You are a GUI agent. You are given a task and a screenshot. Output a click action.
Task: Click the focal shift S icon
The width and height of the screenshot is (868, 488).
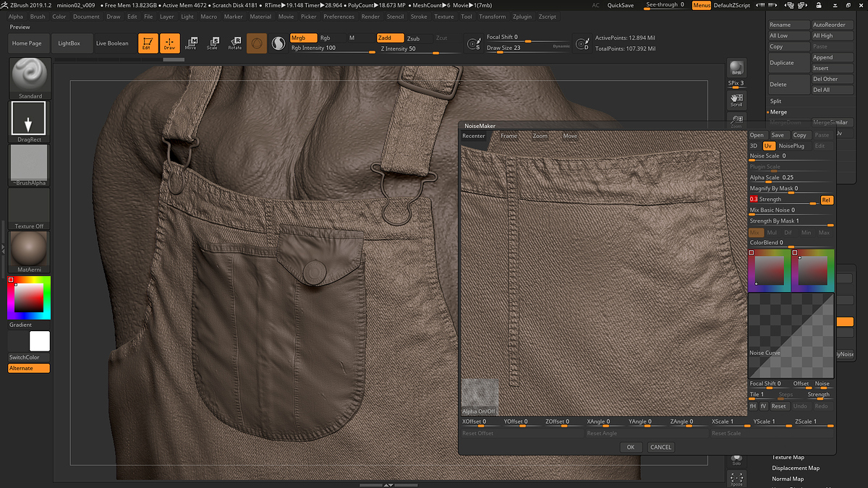475,45
